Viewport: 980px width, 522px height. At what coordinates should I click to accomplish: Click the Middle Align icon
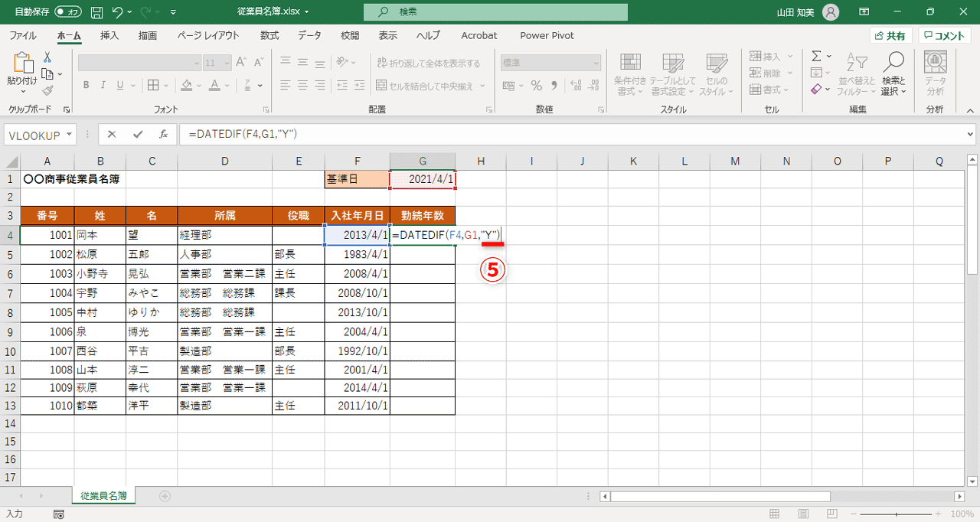pos(303,63)
